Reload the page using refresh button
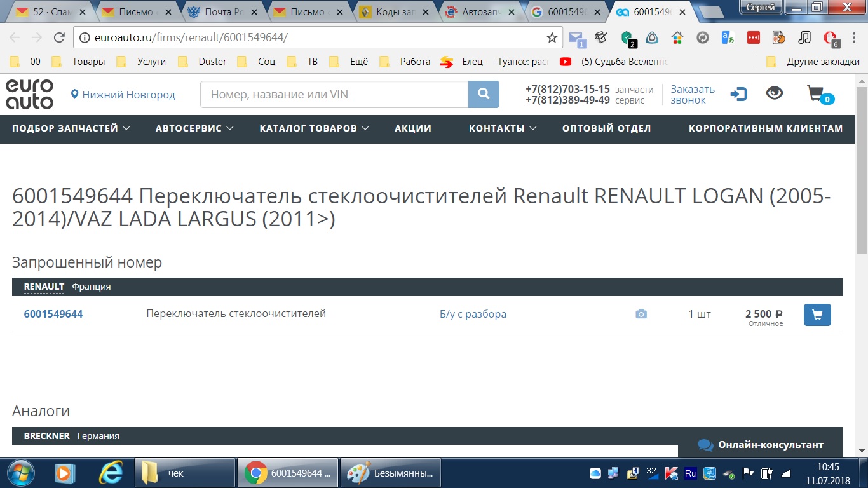Image resolution: width=868 pixels, height=488 pixels. coord(59,37)
